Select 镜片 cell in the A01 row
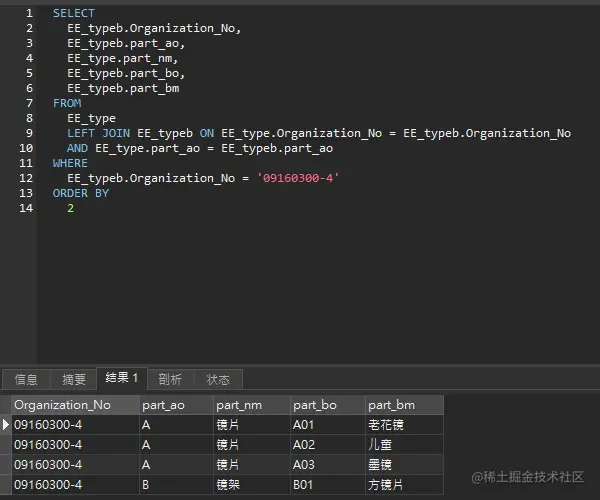600x500 pixels. click(x=252, y=425)
